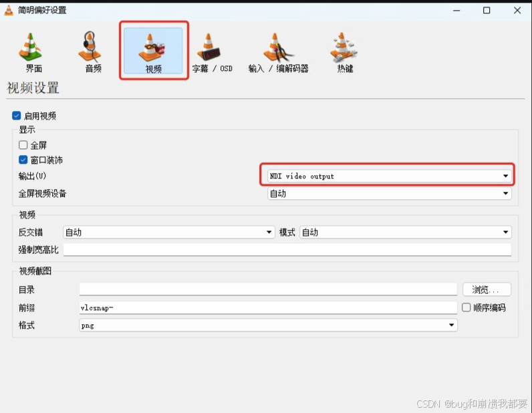The height and width of the screenshot is (413, 532).
Task: Open the 反交错 dropdown
Action: coord(168,233)
